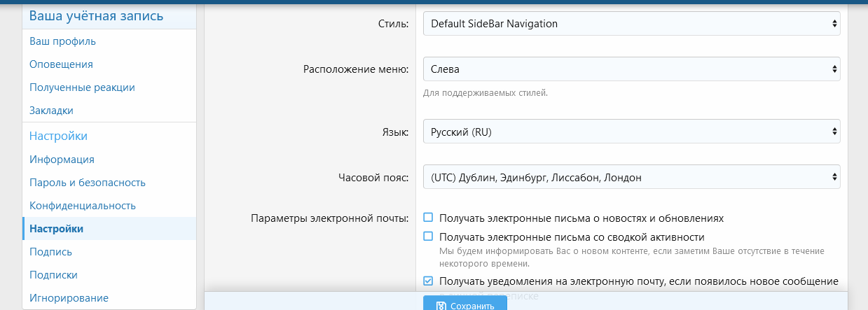The image size is (868, 310).
Task: Open Подпись settings page
Action: [50, 252]
